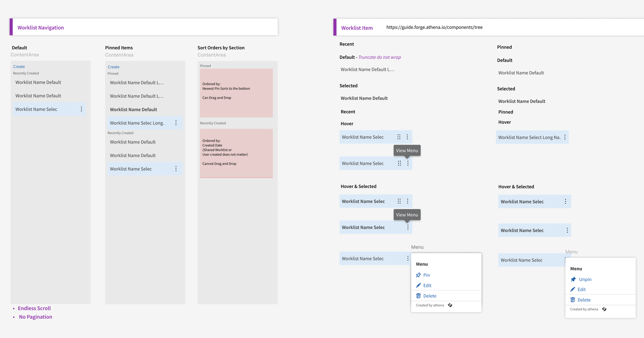Viewport: 644px width, 338px height.
Task: Click the Pin icon in the Recent menu
Action: 418,275
